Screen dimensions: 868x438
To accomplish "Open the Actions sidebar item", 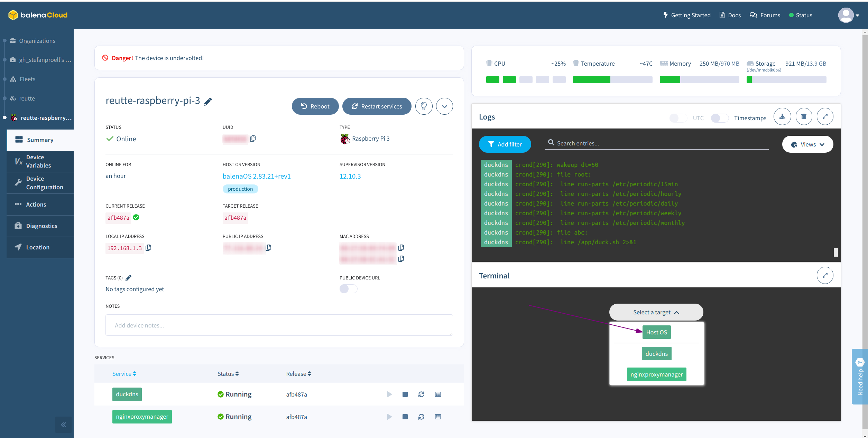I will point(40,204).
